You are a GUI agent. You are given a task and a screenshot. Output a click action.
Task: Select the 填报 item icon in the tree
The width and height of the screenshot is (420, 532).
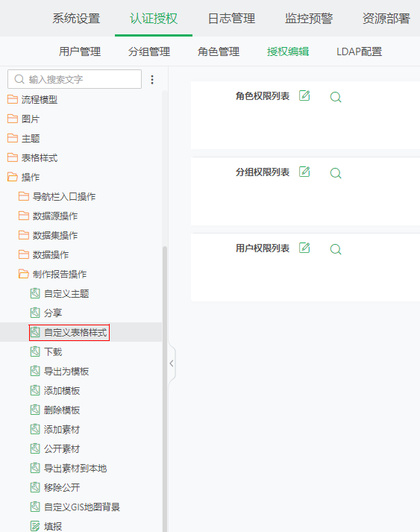(35, 526)
